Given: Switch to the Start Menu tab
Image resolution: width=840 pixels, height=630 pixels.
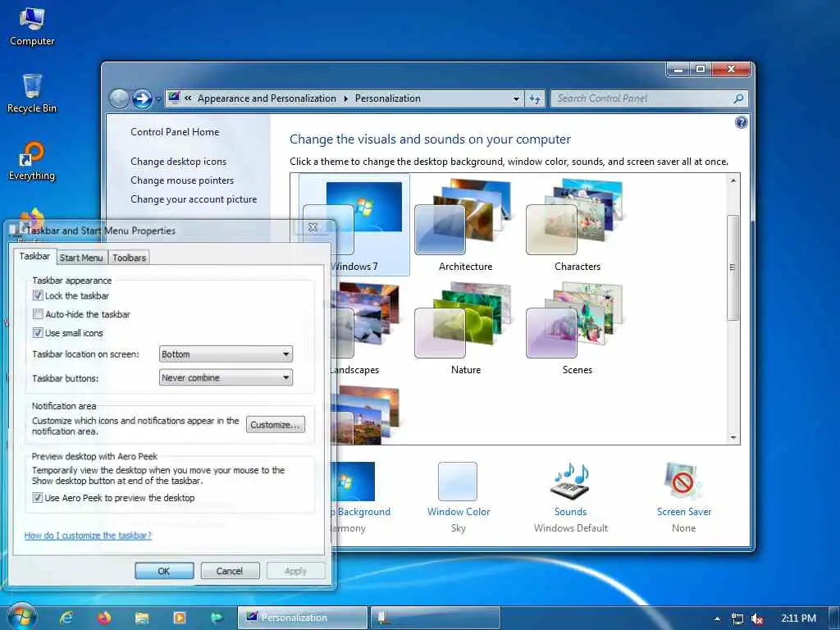Looking at the screenshot, I should 81,258.
